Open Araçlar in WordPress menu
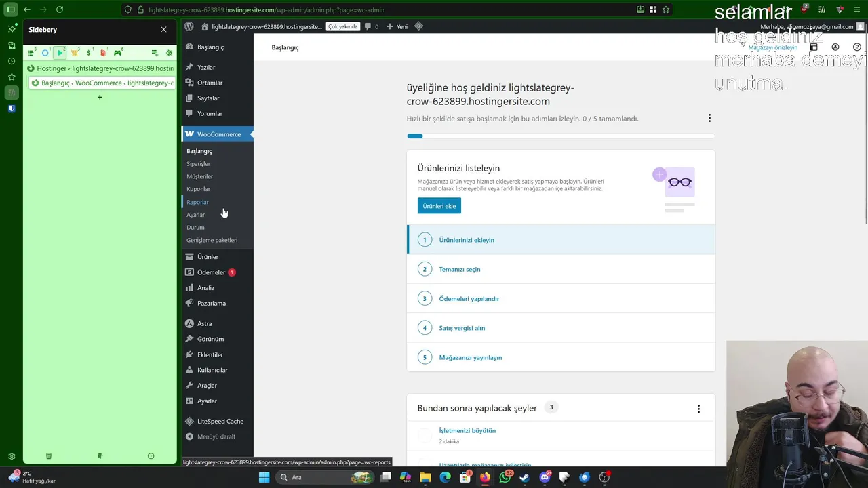 coord(217,386)
